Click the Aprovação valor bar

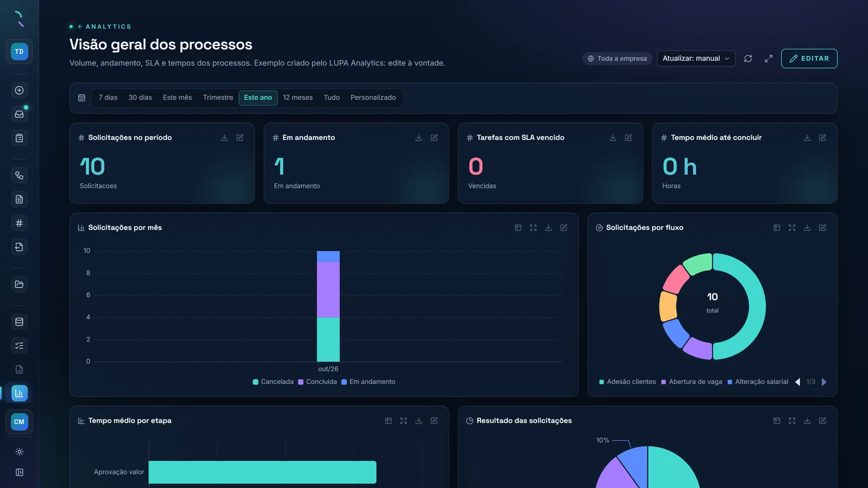point(263,472)
